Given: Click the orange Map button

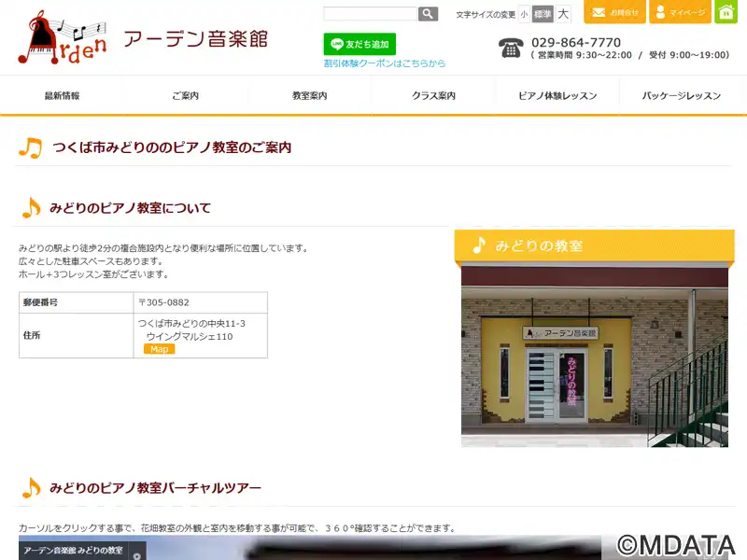Looking at the screenshot, I should pyautogui.click(x=159, y=349).
